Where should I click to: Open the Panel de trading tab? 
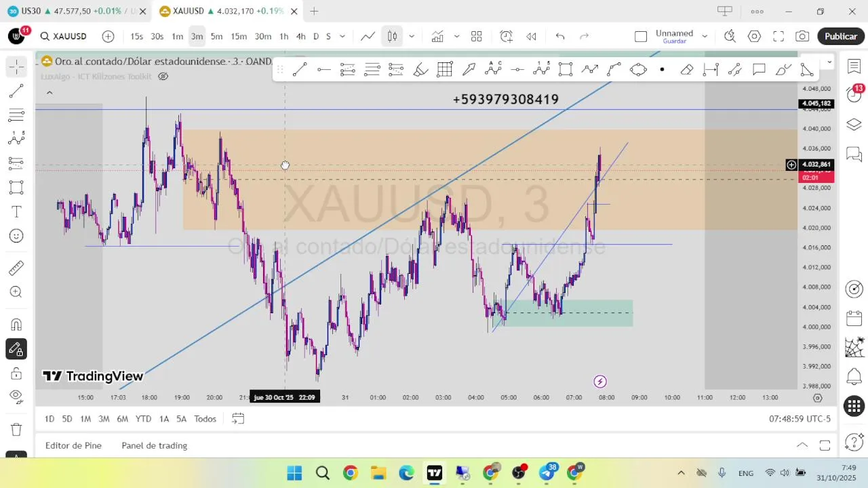pyautogui.click(x=155, y=445)
